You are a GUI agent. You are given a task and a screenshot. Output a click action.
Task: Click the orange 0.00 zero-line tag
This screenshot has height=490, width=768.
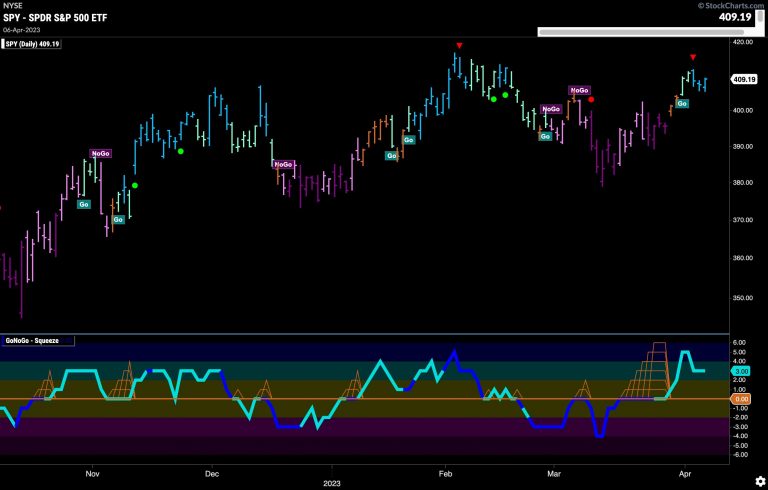[x=742, y=399]
